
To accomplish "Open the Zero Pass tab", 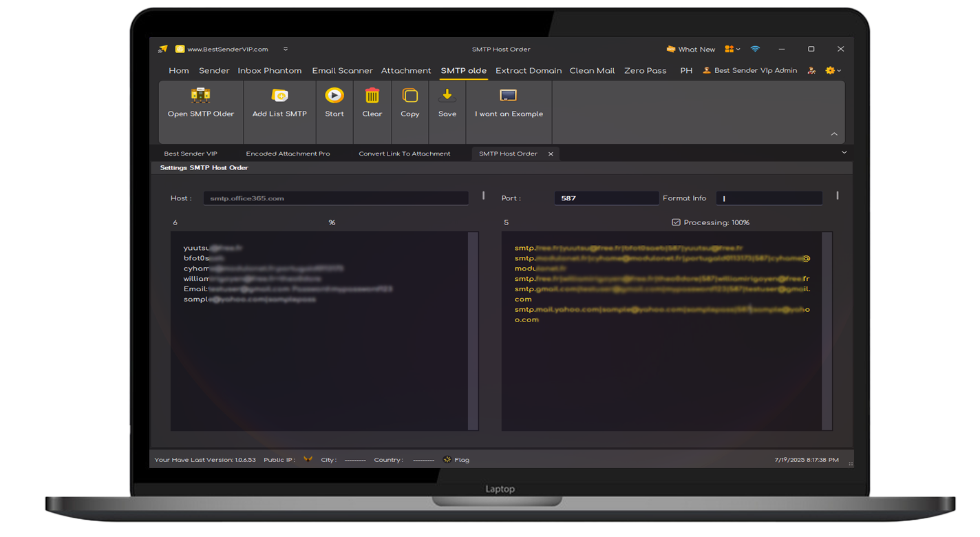I will [x=646, y=70].
